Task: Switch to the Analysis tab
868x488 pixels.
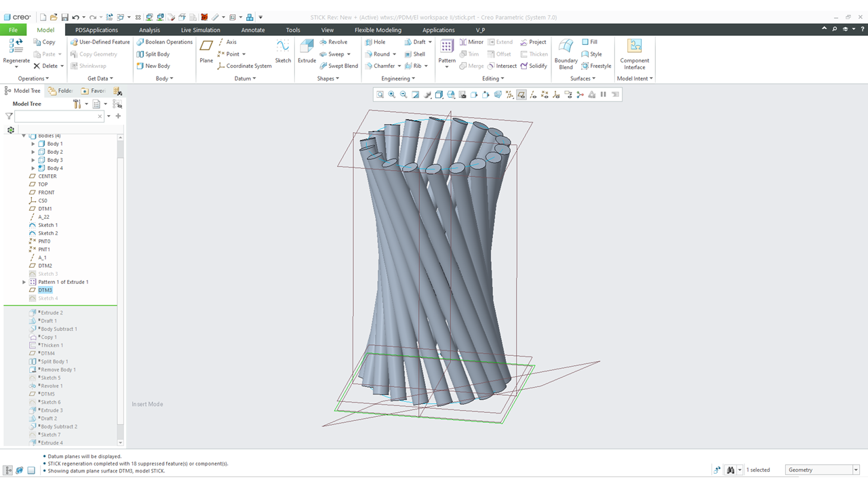Action: click(149, 30)
